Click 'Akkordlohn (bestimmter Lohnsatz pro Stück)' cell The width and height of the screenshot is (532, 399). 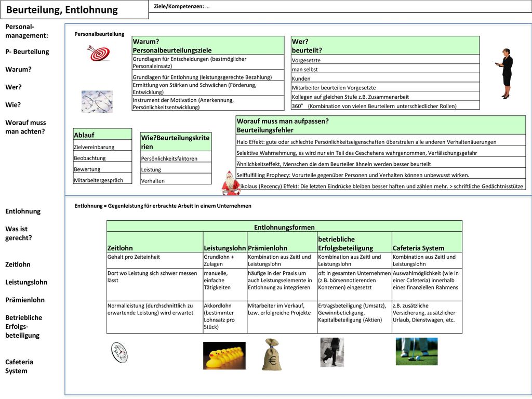pos(224,317)
